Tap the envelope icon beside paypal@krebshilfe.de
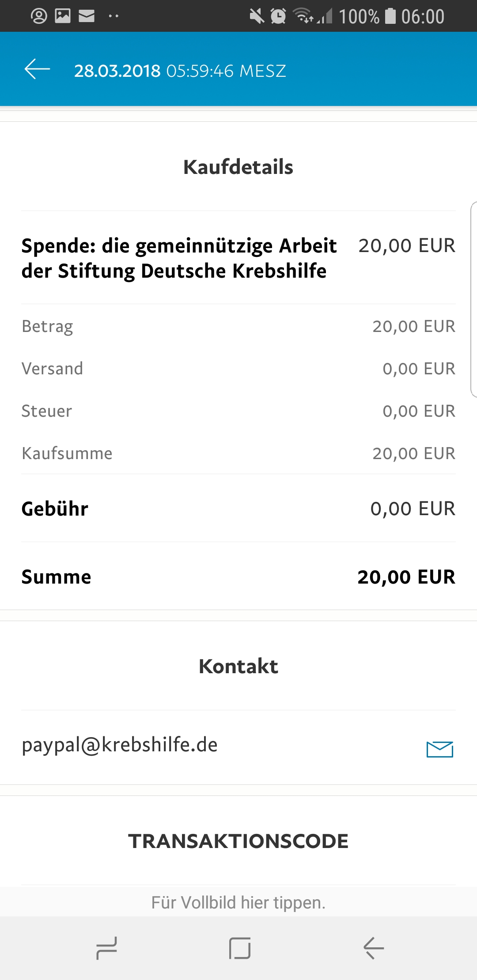Image resolution: width=477 pixels, height=980 pixels. click(440, 749)
